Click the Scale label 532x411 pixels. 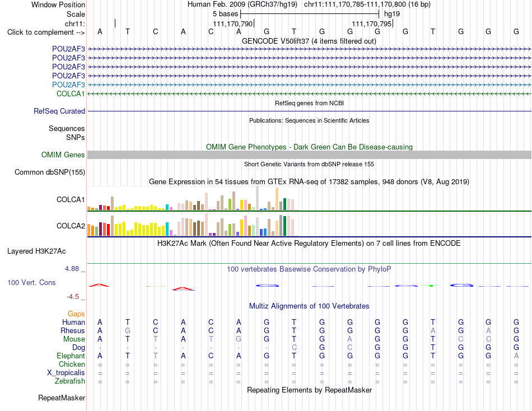(76, 14)
